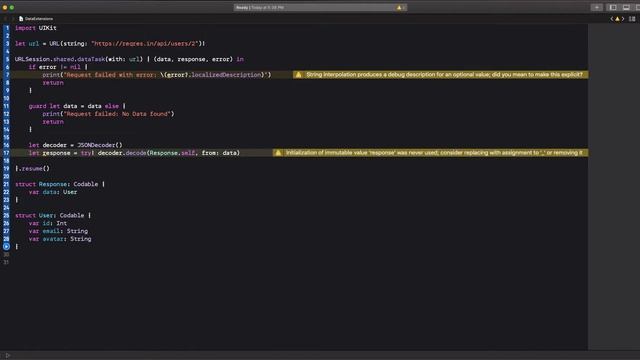Click line number 1 in gutter
This screenshot has height=360, width=640.
coord(7,28)
